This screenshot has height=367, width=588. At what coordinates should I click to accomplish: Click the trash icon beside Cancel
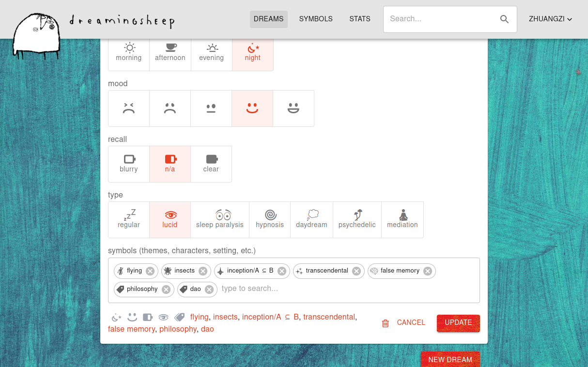(x=386, y=323)
